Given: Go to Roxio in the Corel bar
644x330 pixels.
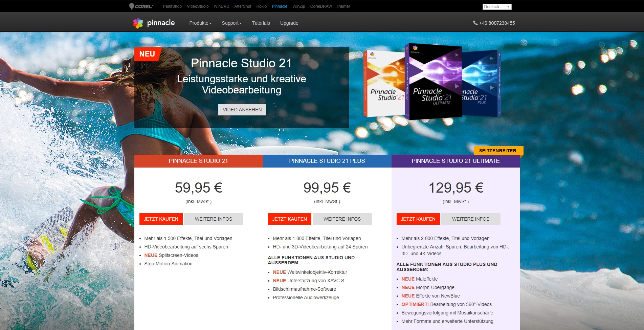Looking at the screenshot, I should (x=261, y=6).
